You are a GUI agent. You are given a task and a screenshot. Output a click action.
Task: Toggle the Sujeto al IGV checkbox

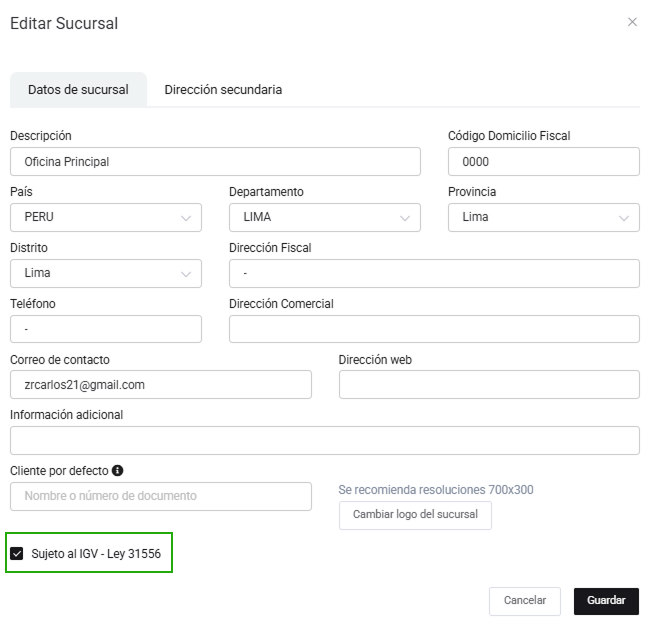coord(17,553)
